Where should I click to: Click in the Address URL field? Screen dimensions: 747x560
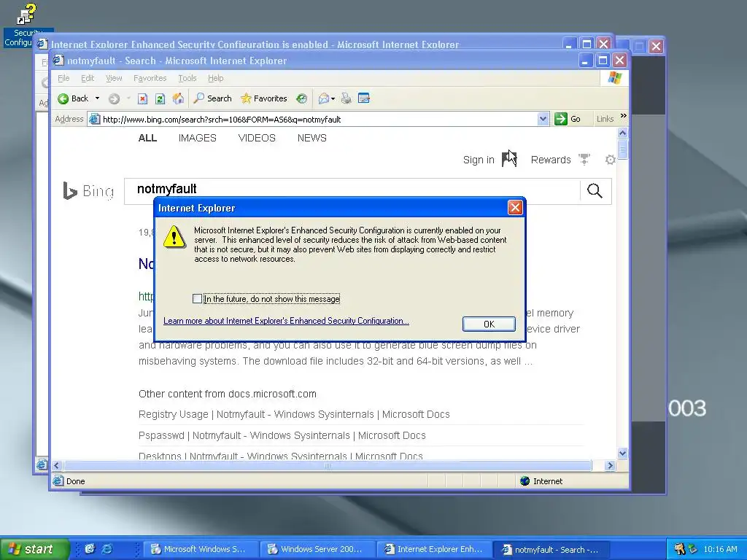tap(320, 120)
